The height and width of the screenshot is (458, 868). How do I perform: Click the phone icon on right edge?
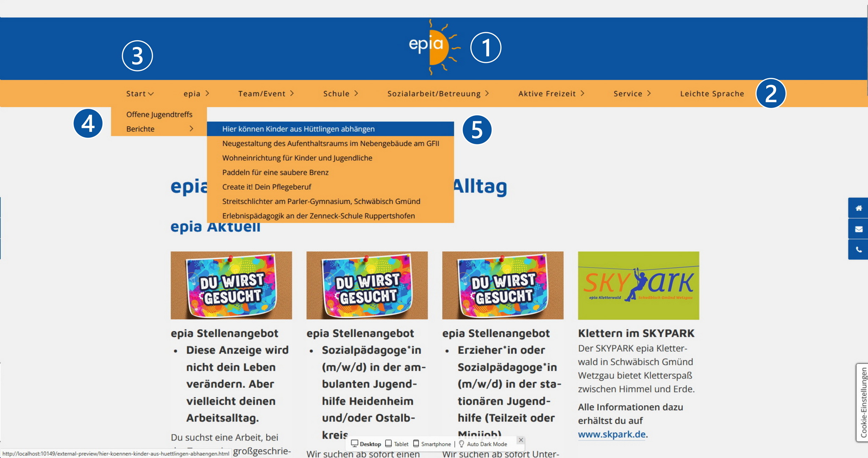click(858, 250)
